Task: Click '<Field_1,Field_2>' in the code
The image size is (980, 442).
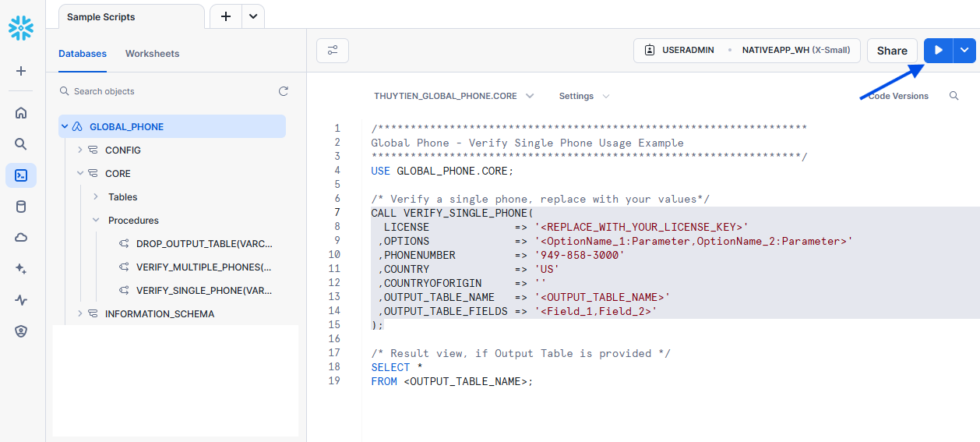Action: pos(596,311)
